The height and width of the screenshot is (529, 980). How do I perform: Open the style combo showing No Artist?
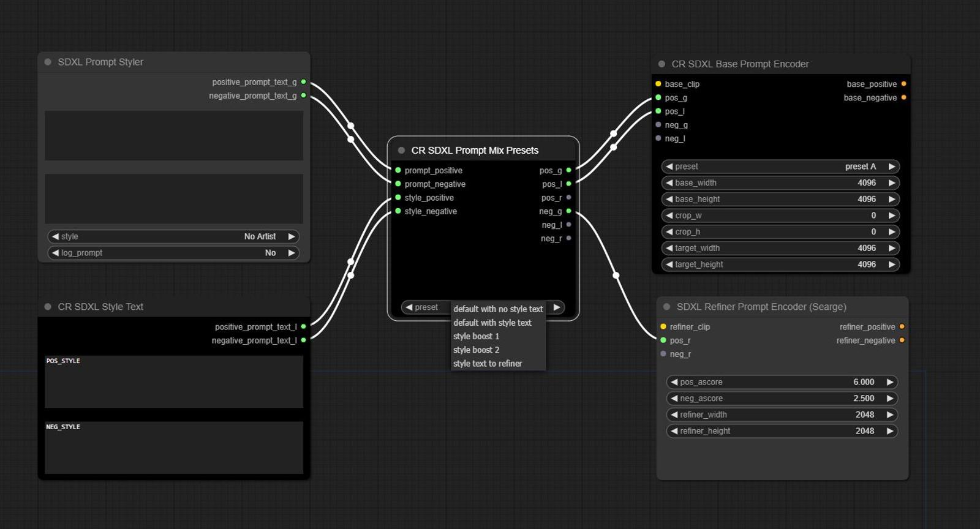(x=173, y=236)
